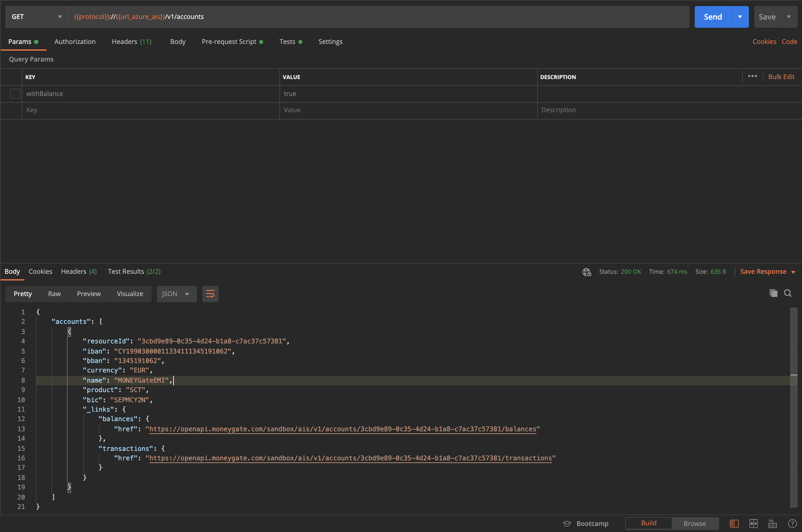Viewport: 802px width, 532px height.
Task: Click the Bulk Edit link
Action: (x=781, y=77)
